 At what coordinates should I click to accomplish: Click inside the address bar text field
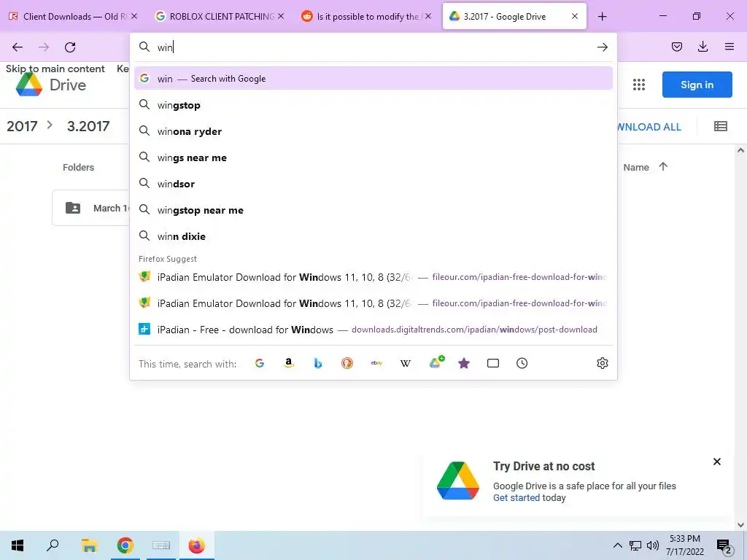point(374,47)
